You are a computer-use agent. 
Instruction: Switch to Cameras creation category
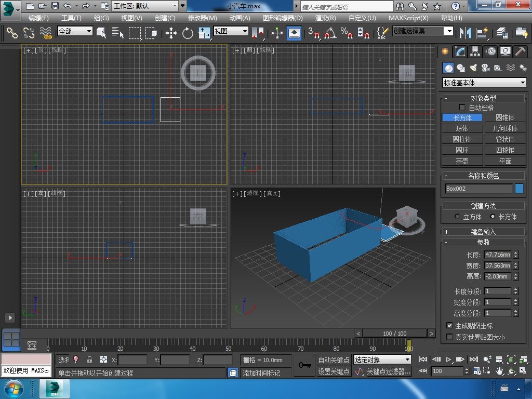tap(486, 68)
